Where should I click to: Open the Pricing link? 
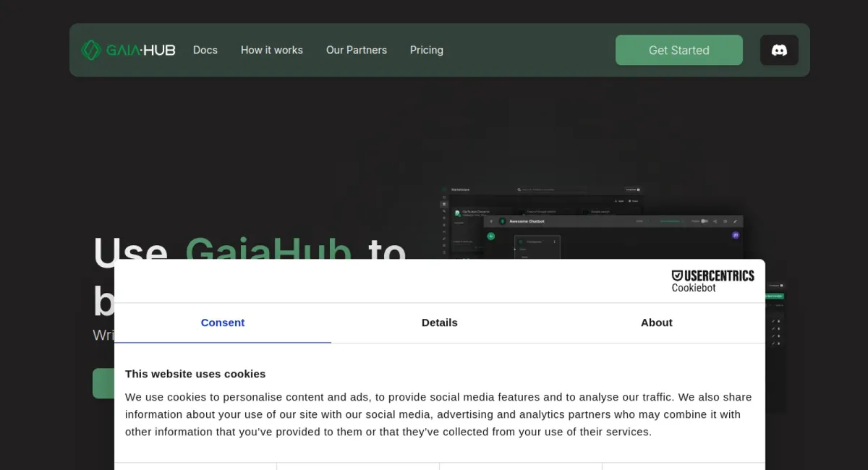(427, 50)
